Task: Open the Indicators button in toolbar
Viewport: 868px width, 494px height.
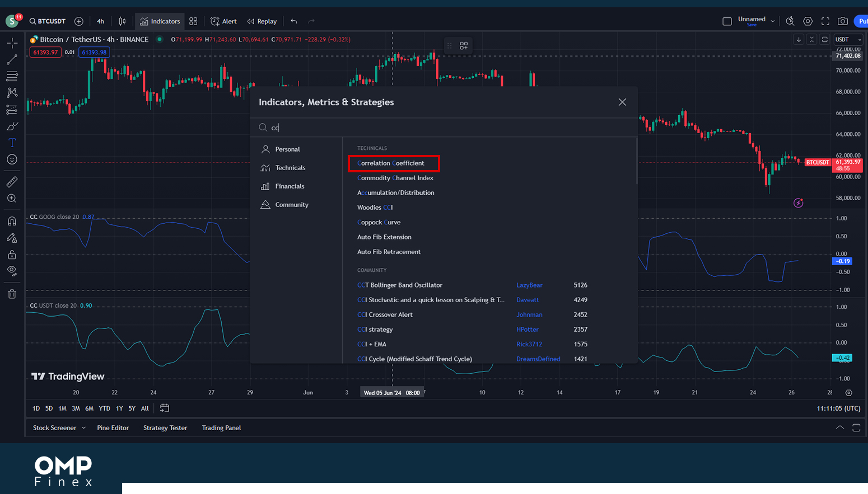Action: (x=160, y=21)
